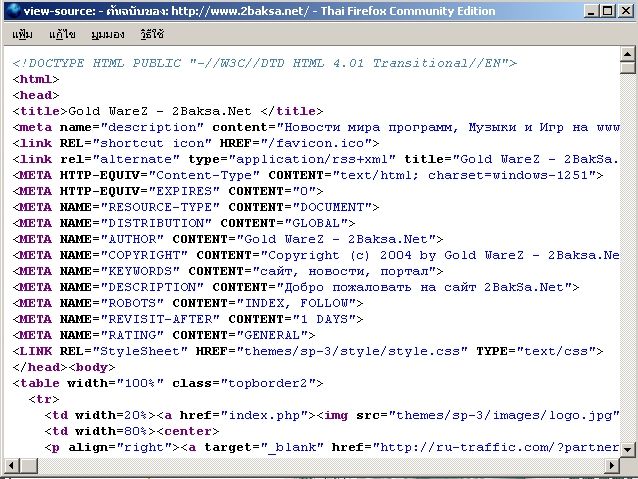Click the 'shortcut icon' link line
Viewport: 638px width, 479px height.
coord(196,143)
